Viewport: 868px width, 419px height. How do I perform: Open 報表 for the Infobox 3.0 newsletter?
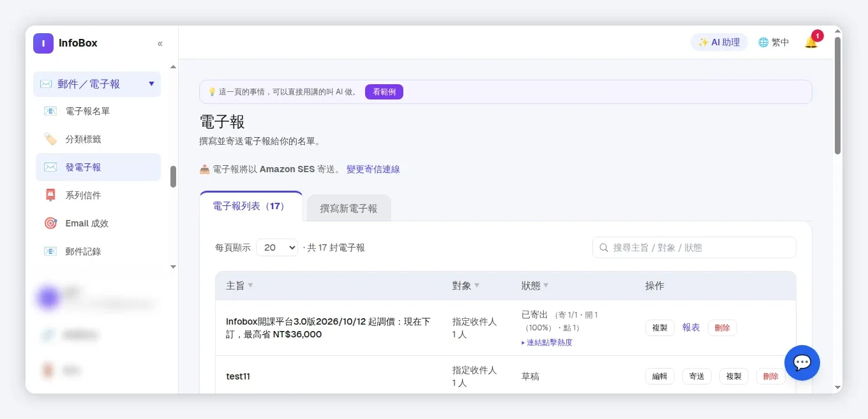click(691, 327)
